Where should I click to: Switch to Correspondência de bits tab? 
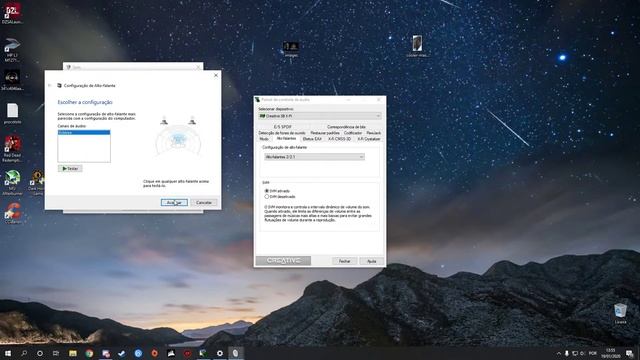click(x=346, y=127)
